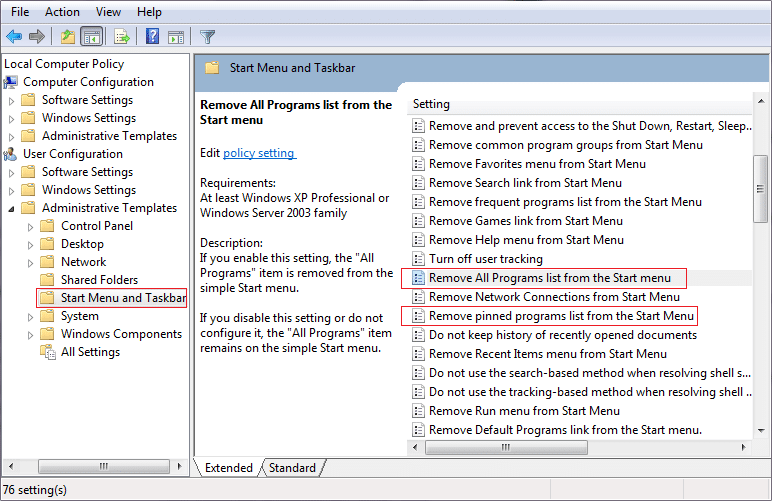The width and height of the screenshot is (772, 501).
Task: Click the settings list scroll down arrow
Action: pos(761,431)
